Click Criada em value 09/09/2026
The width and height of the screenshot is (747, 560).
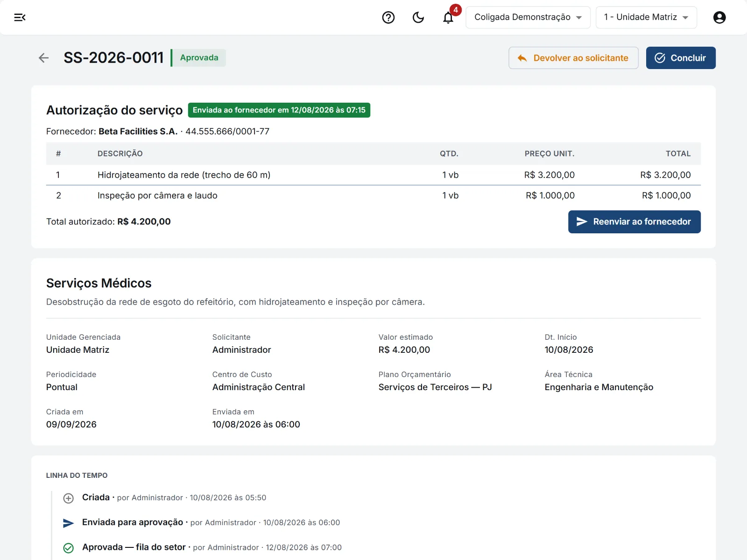[71, 425]
